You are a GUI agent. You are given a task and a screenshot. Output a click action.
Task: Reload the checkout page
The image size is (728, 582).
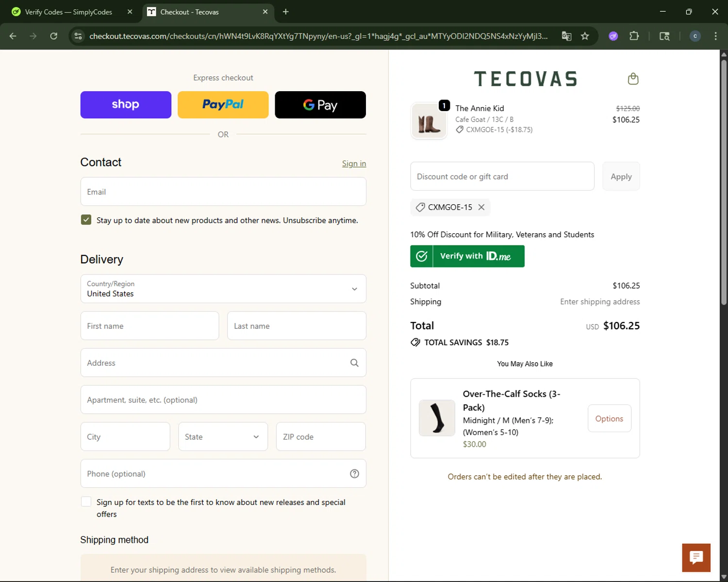click(x=54, y=36)
